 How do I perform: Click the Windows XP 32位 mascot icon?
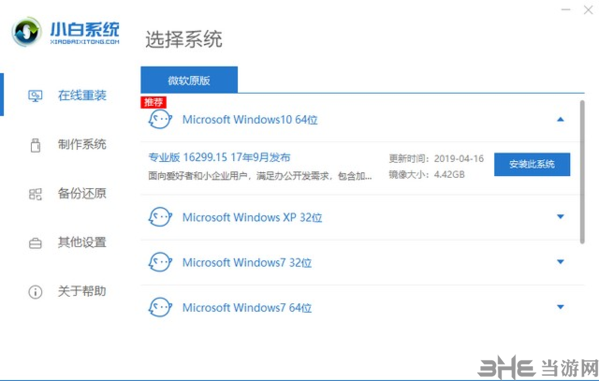coord(160,217)
